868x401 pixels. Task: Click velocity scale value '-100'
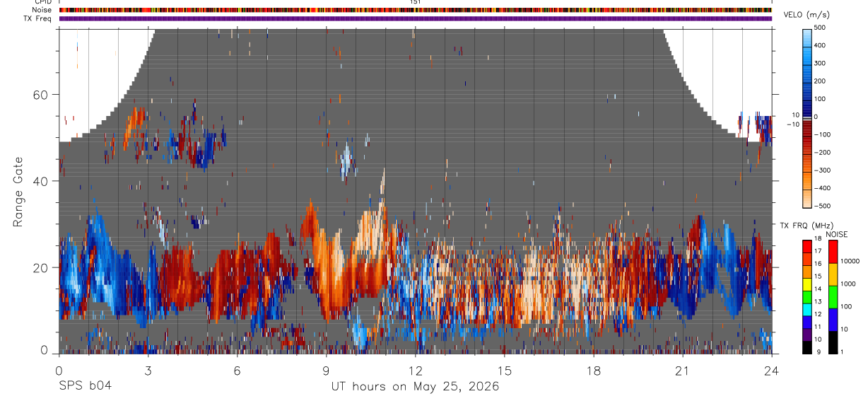pyautogui.click(x=822, y=134)
